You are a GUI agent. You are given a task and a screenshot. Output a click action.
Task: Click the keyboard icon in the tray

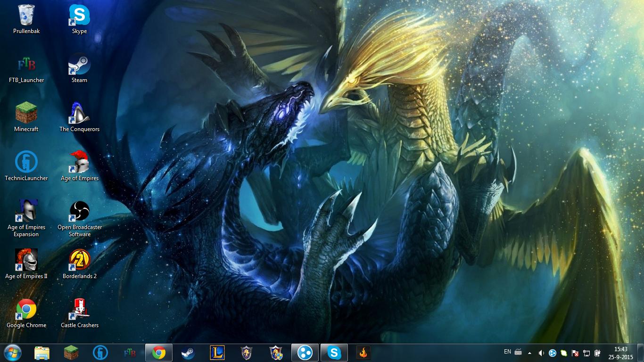518,352
